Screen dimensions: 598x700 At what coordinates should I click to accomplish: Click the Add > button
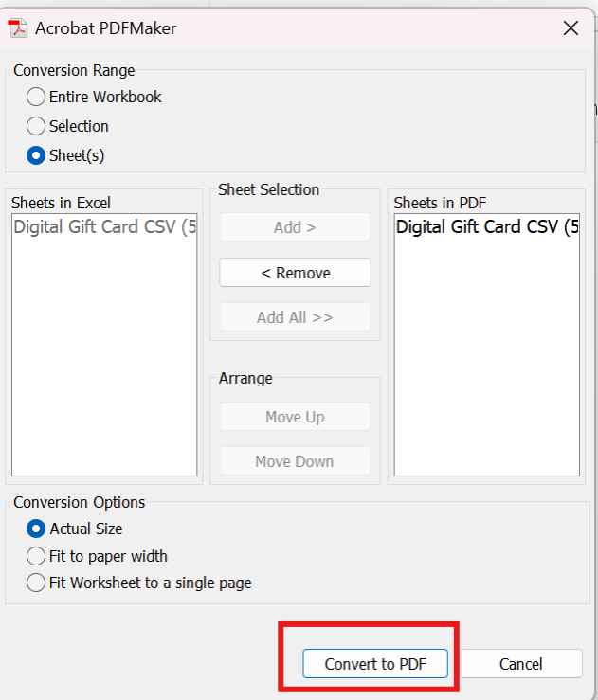click(295, 227)
